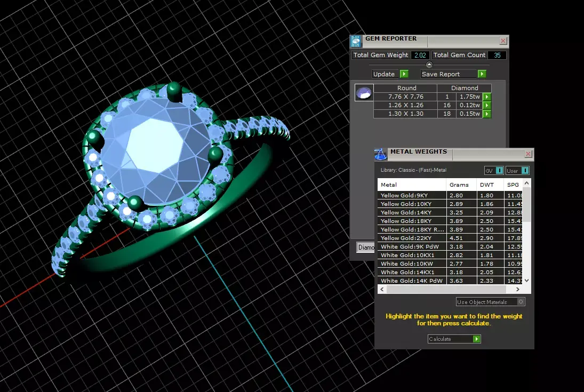Select the Yellow Gold:10KY row
584x392 pixels.
click(x=450, y=204)
